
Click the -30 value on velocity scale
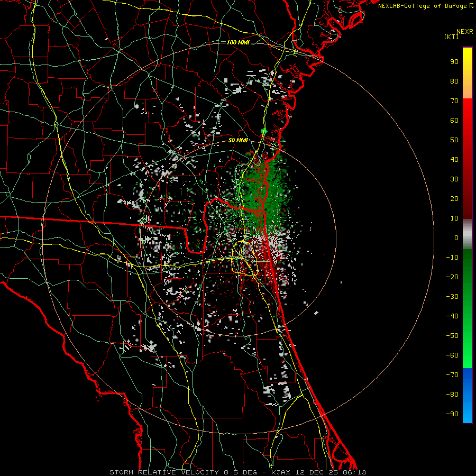coord(452,297)
